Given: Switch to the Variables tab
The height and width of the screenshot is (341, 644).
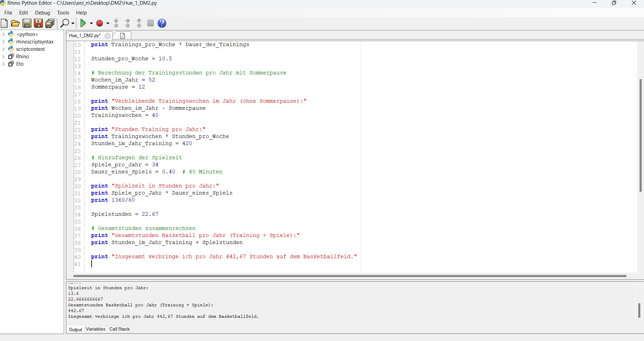Looking at the screenshot, I should tap(95, 329).
